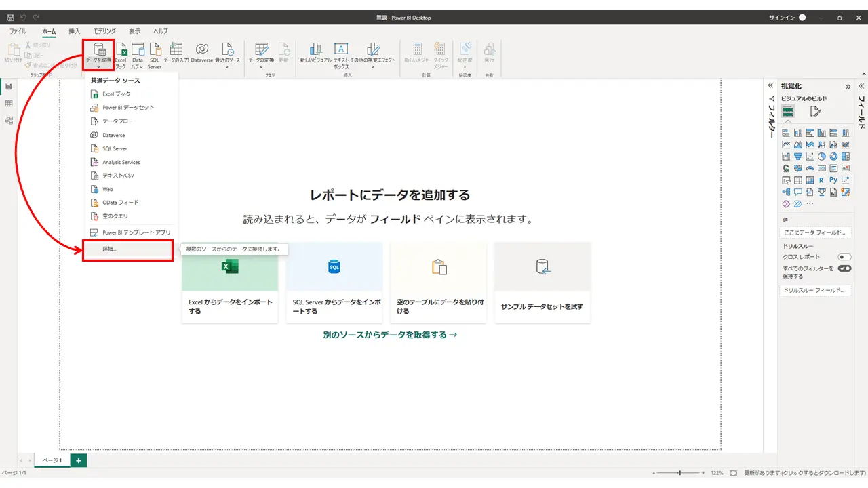
Task: Click the SQL Server からデータをインポートする card
Action: click(334, 283)
